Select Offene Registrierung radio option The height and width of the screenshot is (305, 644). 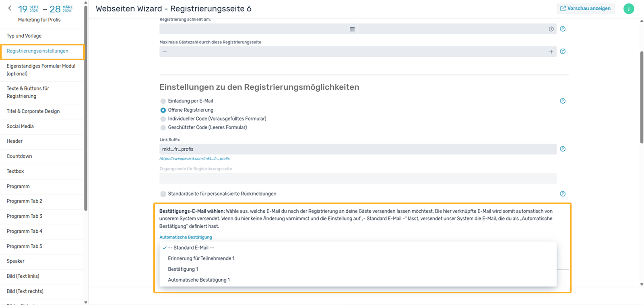(163, 110)
